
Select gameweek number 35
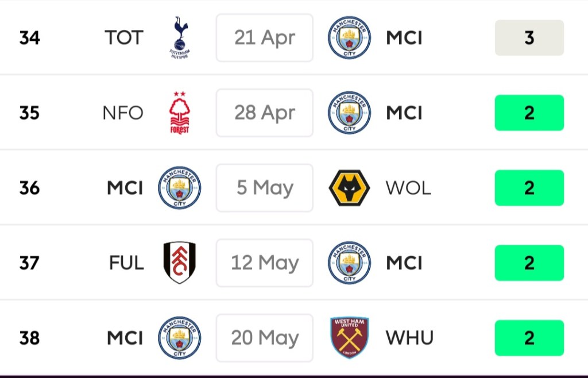[29, 113]
